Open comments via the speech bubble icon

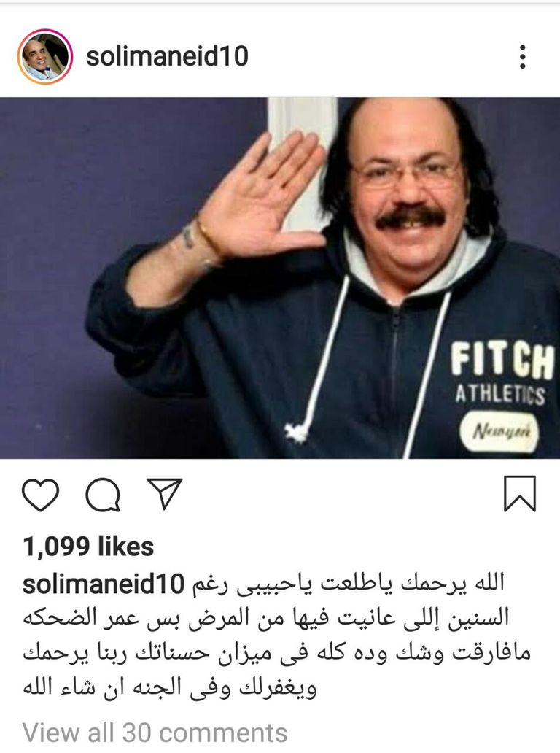(103, 494)
